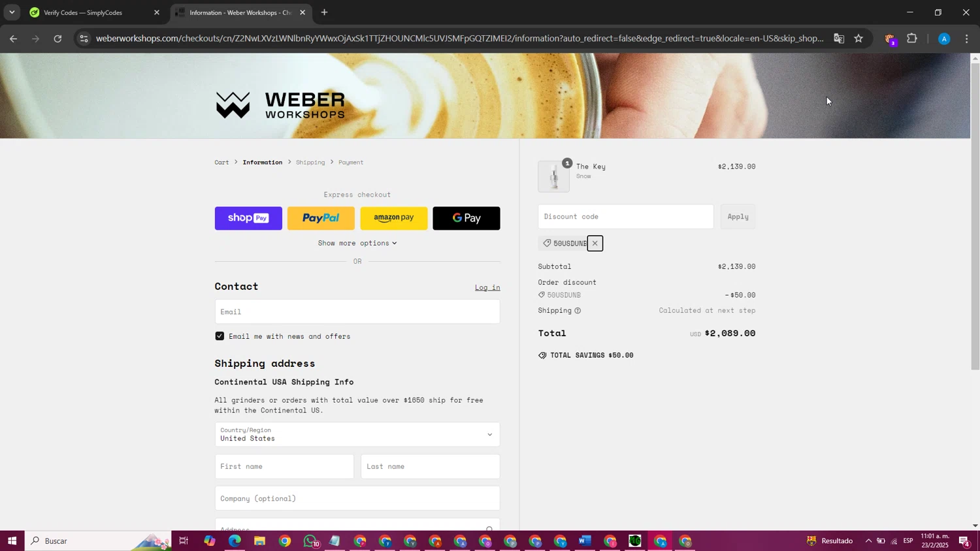Viewport: 980px width, 551px height.
Task: Open the ESP language indicator
Action: pyautogui.click(x=908, y=541)
